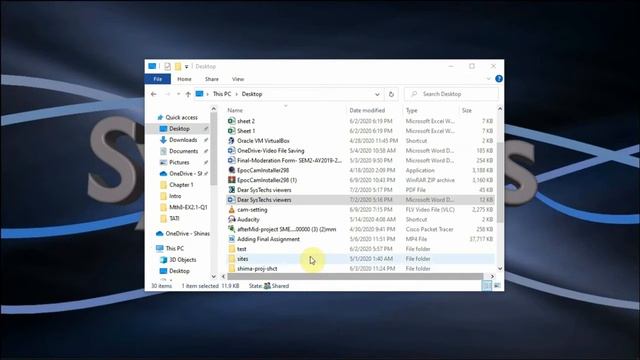Click the file list horizontal scrollbar
Image resolution: width=640 pixels, height=360 pixels.
(x=355, y=276)
